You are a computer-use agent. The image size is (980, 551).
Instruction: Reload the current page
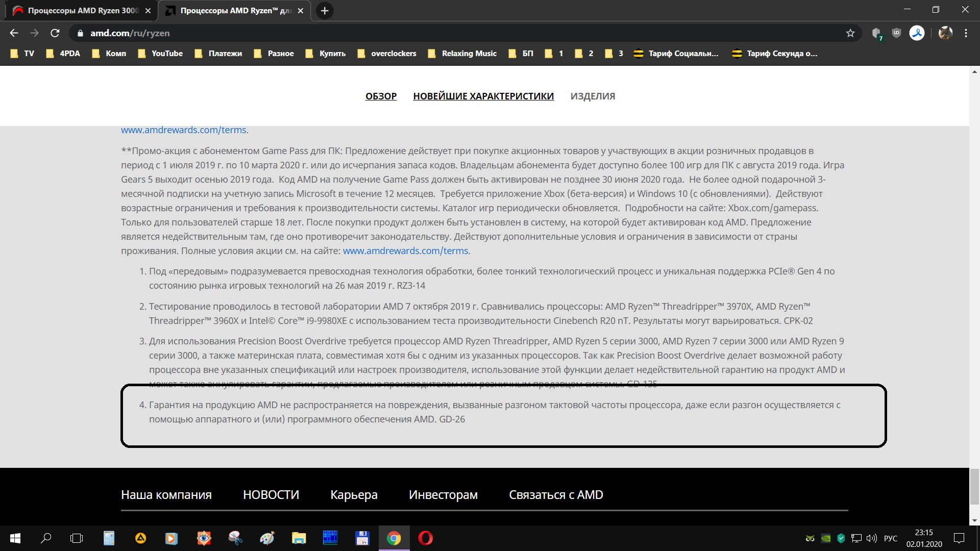pyautogui.click(x=55, y=33)
